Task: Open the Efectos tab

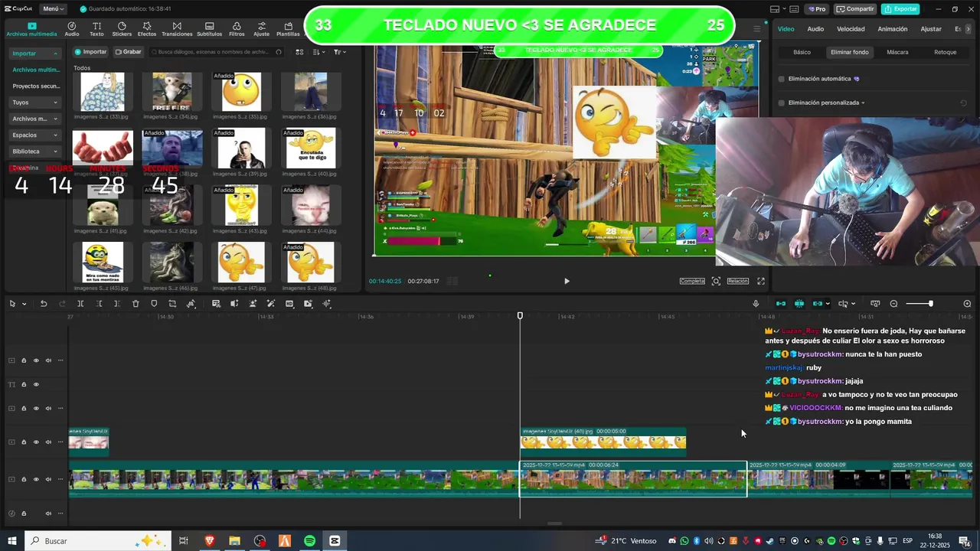Action: (147, 29)
